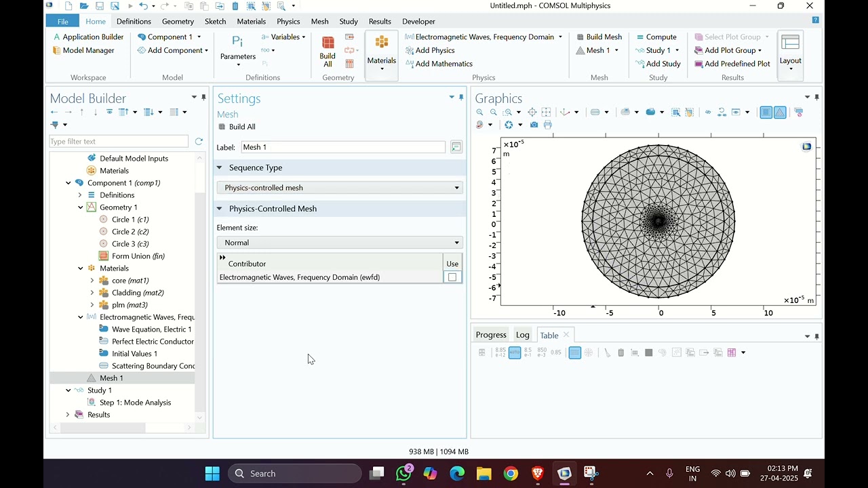Image resolution: width=868 pixels, height=488 pixels.
Task: Click zoom in icon in Graphics toolbar
Action: click(480, 113)
